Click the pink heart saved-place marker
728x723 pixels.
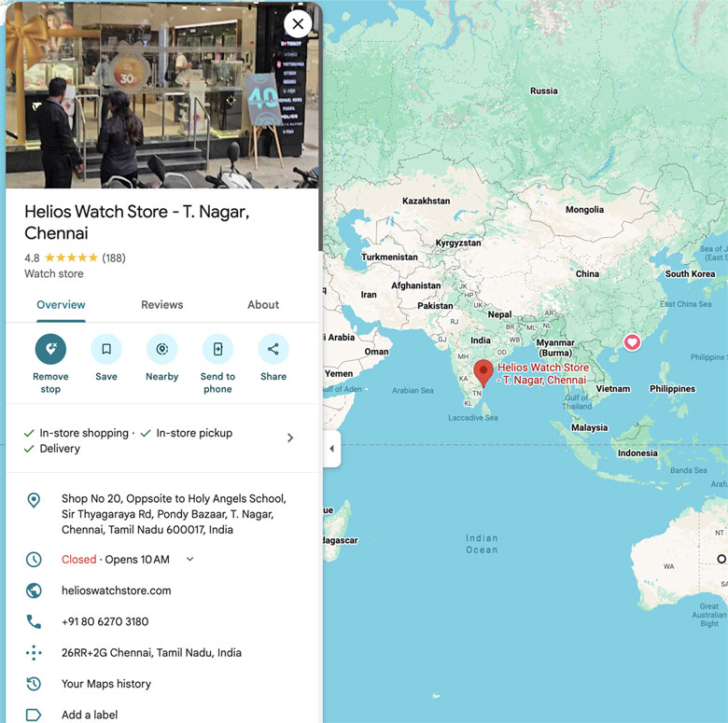(632, 342)
